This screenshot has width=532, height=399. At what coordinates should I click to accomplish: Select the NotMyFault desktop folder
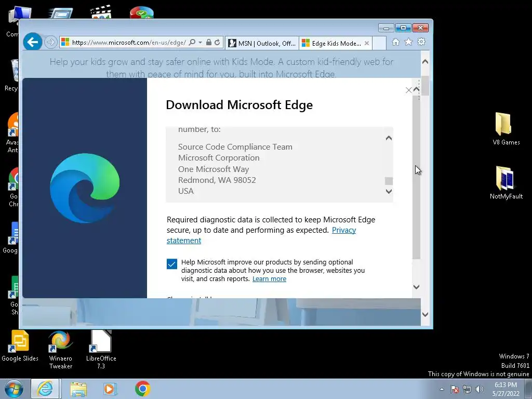(506, 182)
